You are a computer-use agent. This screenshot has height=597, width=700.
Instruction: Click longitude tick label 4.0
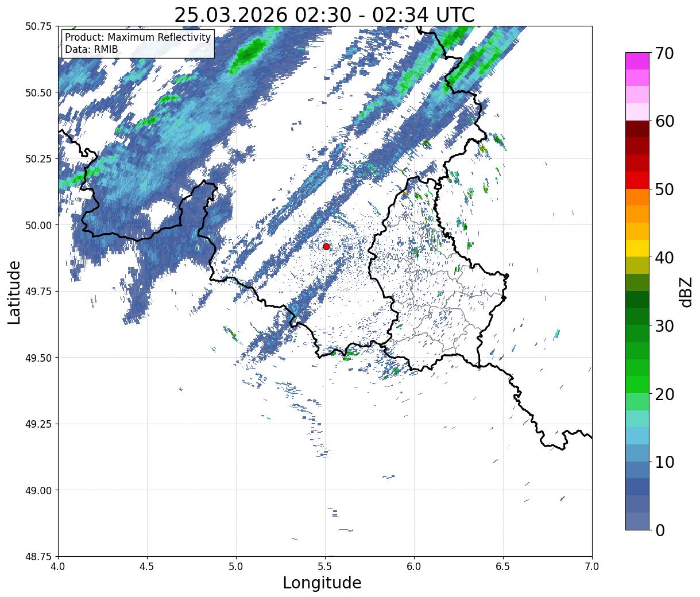click(58, 566)
